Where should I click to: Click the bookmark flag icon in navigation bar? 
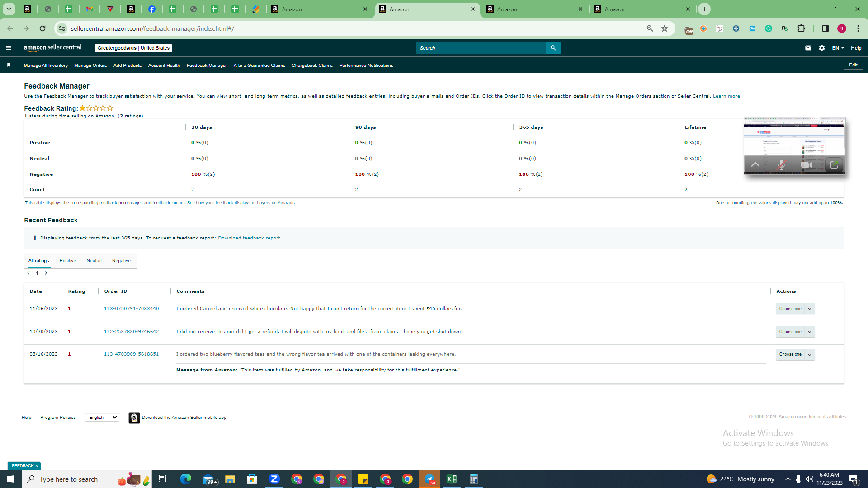point(9,65)
